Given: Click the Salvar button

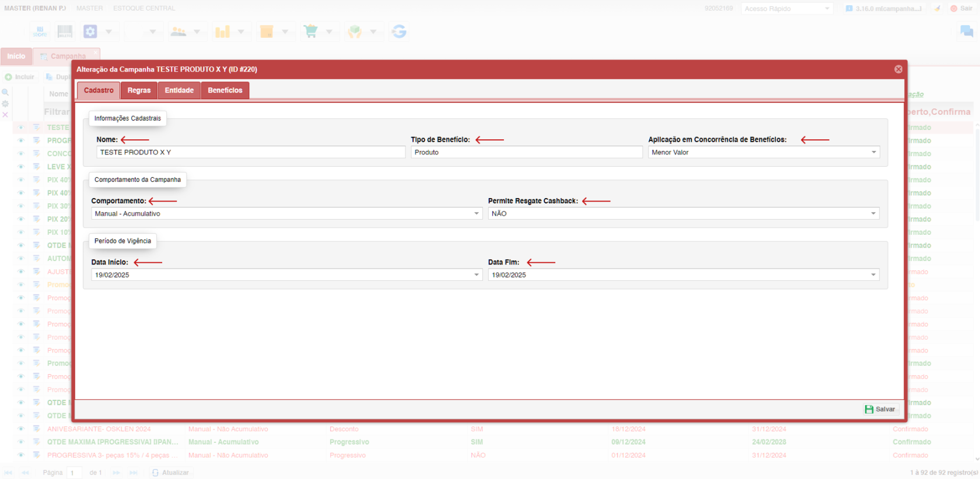Looking at the screenshot, I should coord(880,409).
